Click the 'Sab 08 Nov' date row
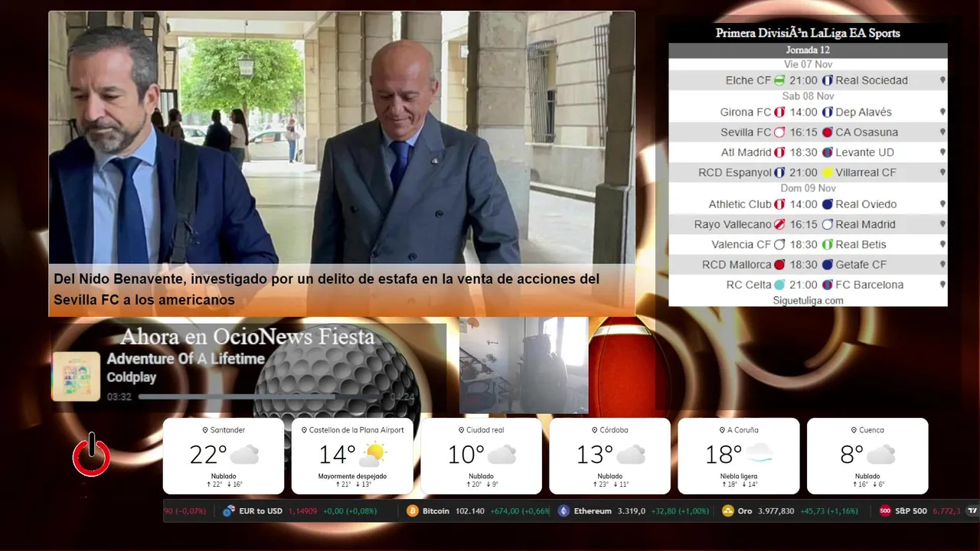This screenshot has width=980, height=551. point(808,96)
